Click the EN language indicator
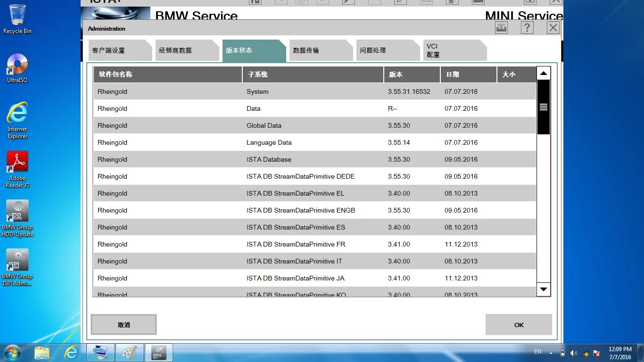 coord(537,352)
